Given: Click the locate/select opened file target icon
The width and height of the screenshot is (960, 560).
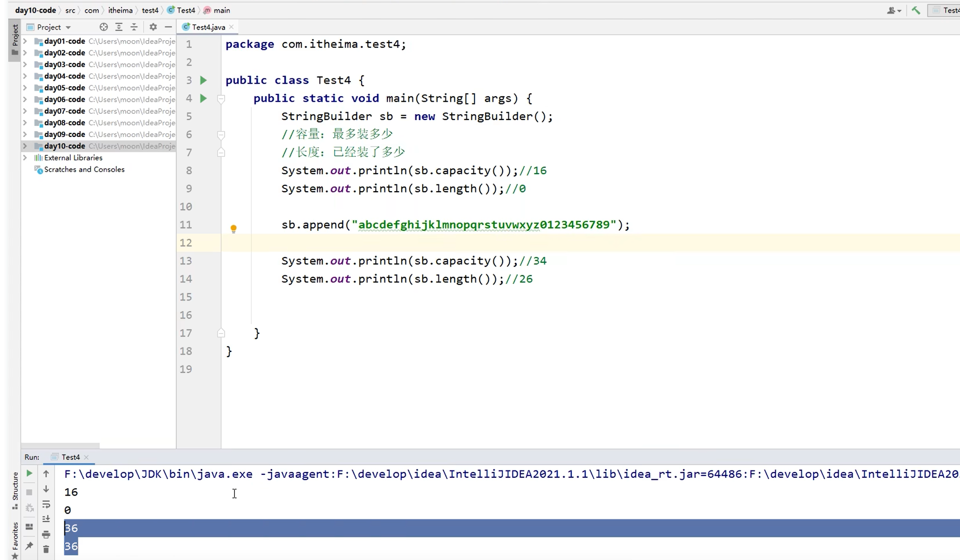Looking at the screenshot, I should (103, 27).
